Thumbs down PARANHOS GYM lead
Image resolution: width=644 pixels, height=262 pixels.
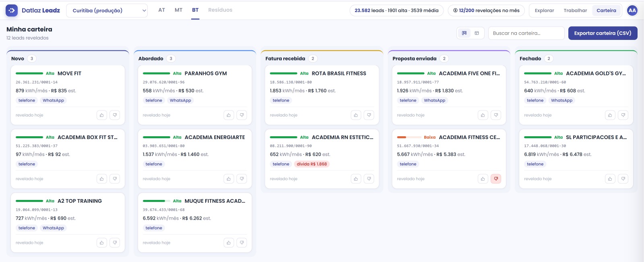click(242, 115)
